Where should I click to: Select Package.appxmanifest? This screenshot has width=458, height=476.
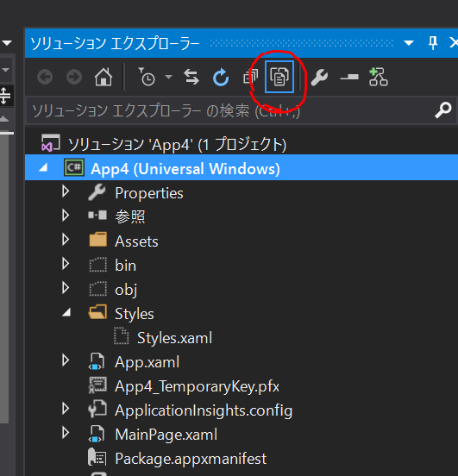click(x=191, y=459)
